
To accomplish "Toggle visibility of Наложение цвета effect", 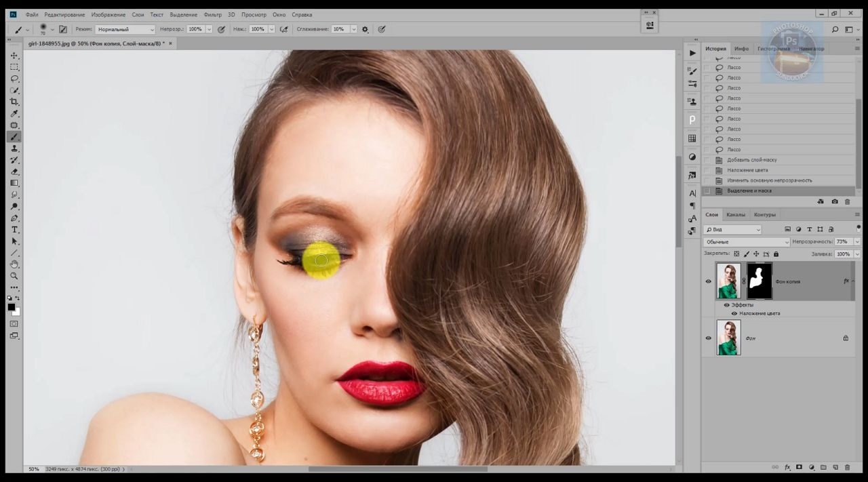I will coord(734,313).
